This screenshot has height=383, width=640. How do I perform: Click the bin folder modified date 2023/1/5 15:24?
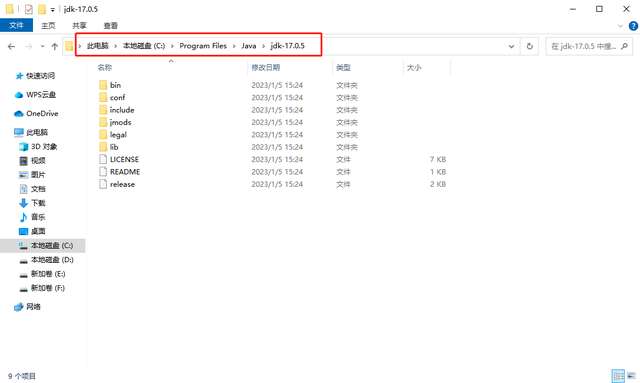[x=277, y=85]
